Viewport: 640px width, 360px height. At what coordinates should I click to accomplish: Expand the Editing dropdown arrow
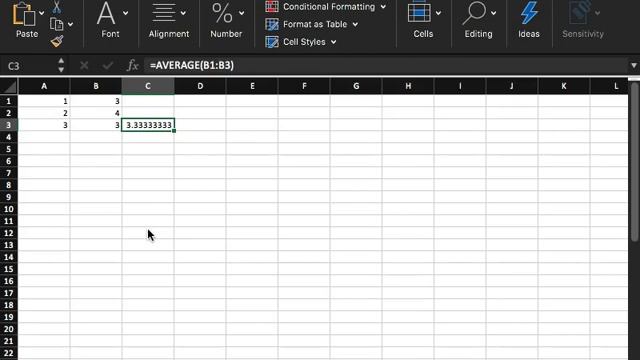tap(493, 13)
